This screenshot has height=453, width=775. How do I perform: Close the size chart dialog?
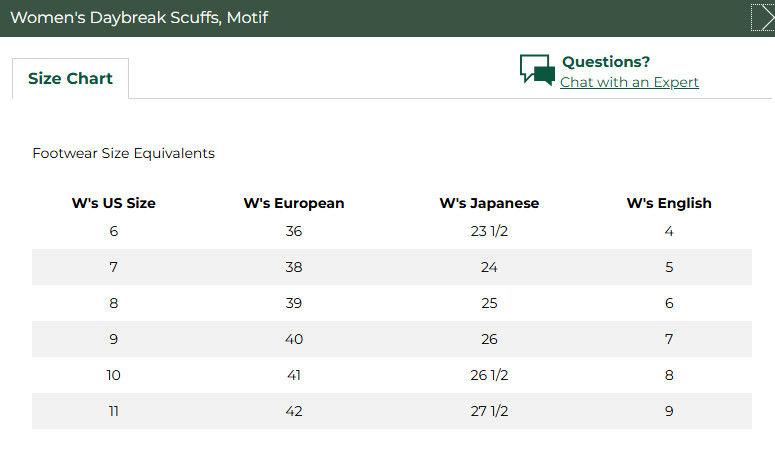point(763,18)
